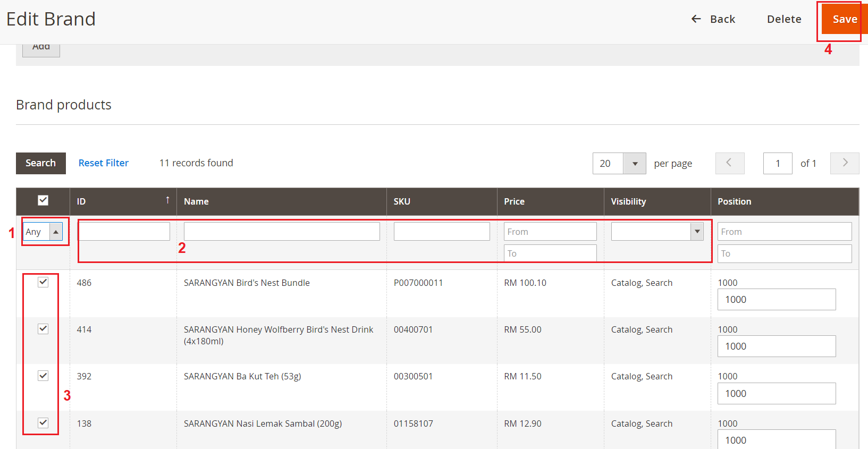Focus the Name filter input
Viewport: 868px width, 449px height.
pyautogui.click(x=282, y=232)
